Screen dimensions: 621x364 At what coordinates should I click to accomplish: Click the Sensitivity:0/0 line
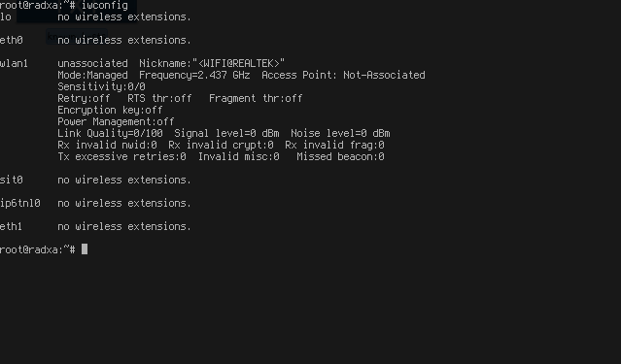coord(101,86)
